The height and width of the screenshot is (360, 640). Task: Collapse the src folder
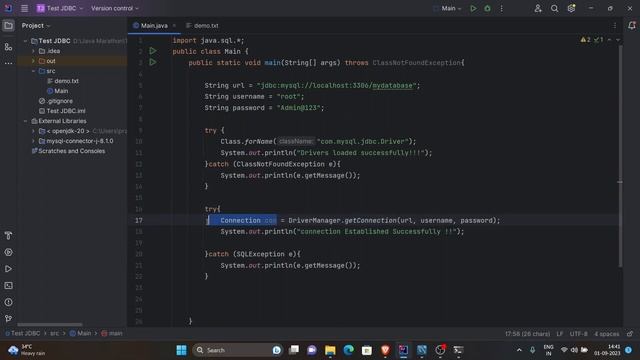[x=33, y=71]
